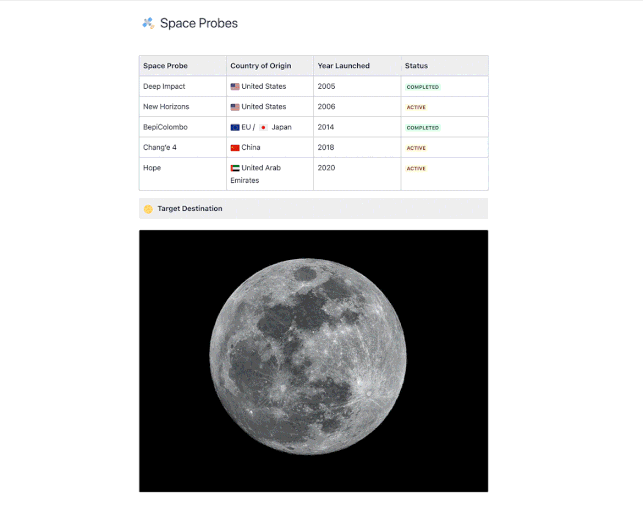
Task: Click the COMPLETED status of Deep Impact
Action: 422,87
